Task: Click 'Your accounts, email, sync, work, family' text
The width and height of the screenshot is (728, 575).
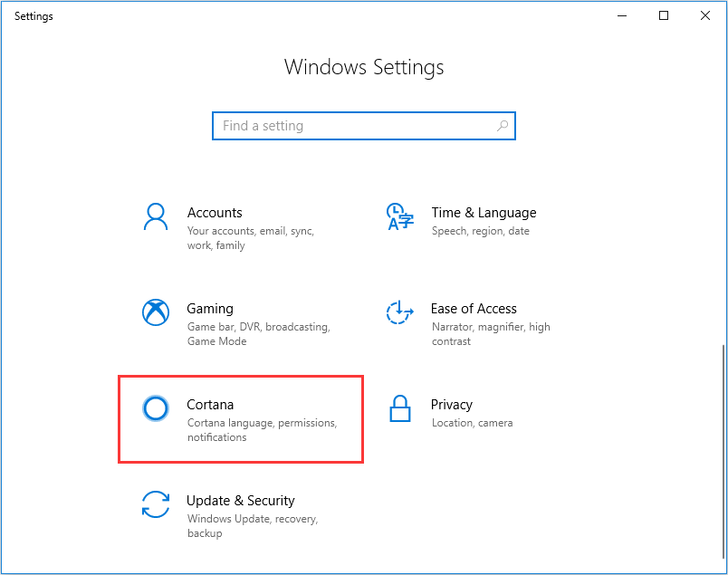Action: point(251,238)
